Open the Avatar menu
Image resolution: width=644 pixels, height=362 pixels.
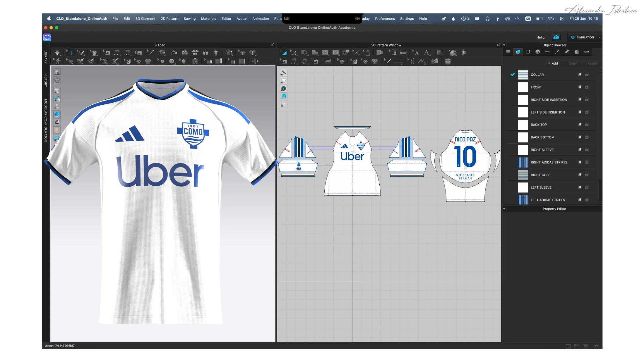241,18
